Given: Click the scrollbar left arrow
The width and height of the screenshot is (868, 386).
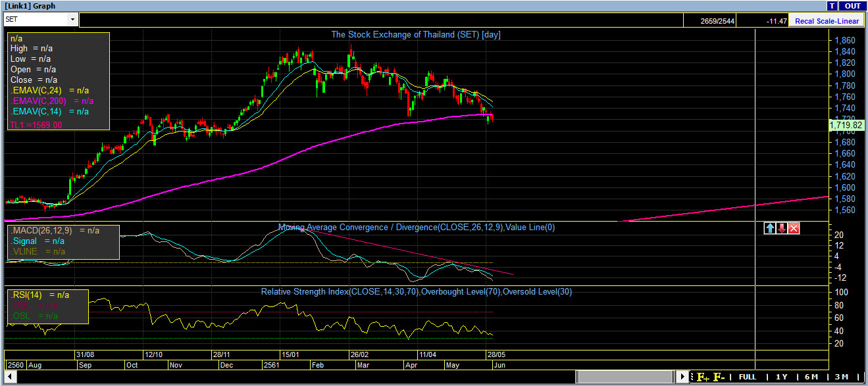Looking at the screenshot, I should point(8,377).
